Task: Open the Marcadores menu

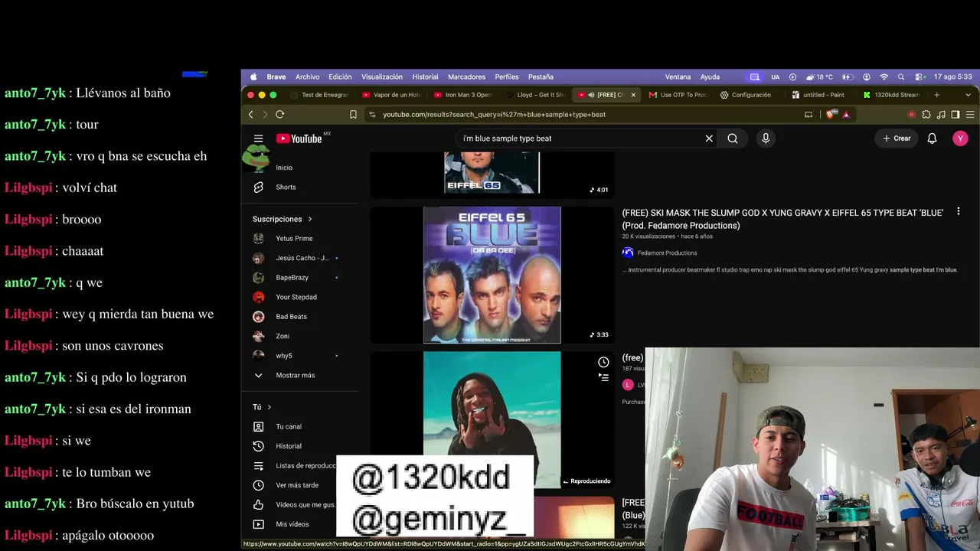Action: point(466,77)
